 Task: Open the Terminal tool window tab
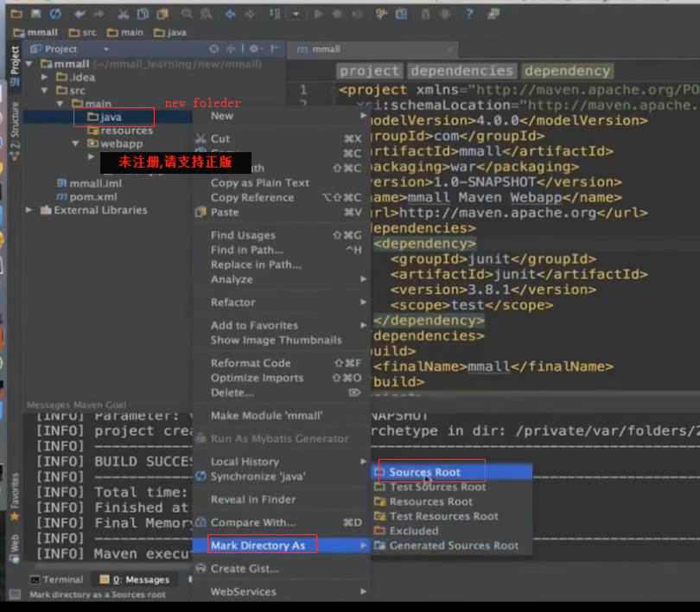(57, 580)
